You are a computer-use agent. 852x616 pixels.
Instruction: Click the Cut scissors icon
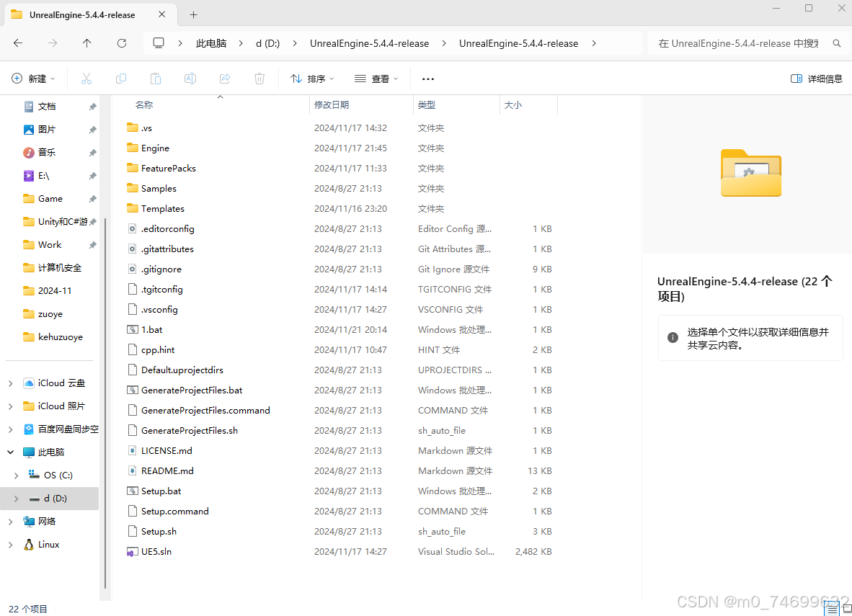(86, 79)
